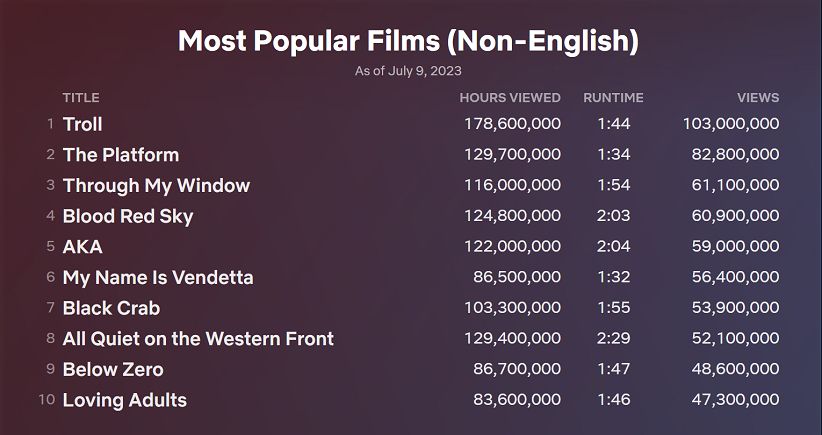
Task: Click the RUNTIME column header
Action: pos(613,98)
